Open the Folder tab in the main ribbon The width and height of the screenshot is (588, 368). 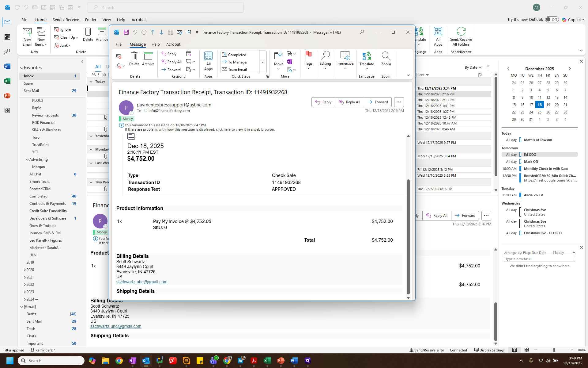pos(91,20)
